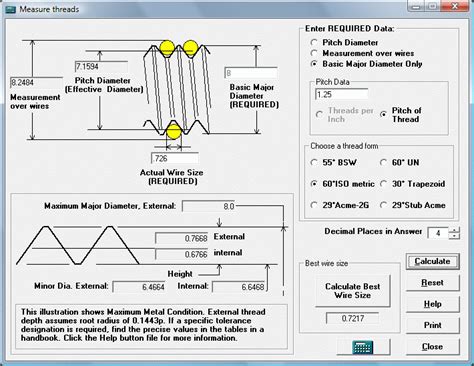Image resolution: width=474 pixels, height=366 pixels.
Task: Click the Pitch Data input field
Action: 341,94
